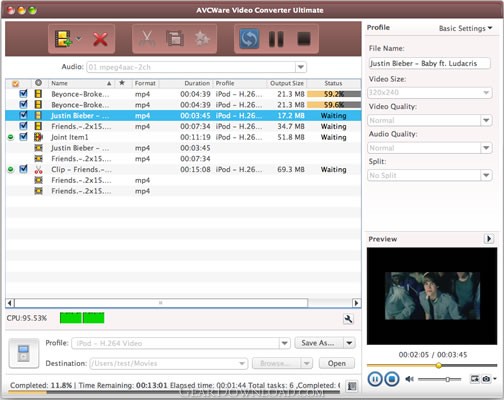Click the red X Remove button
Screen dimensions: 504x400
tap(100, 39)
